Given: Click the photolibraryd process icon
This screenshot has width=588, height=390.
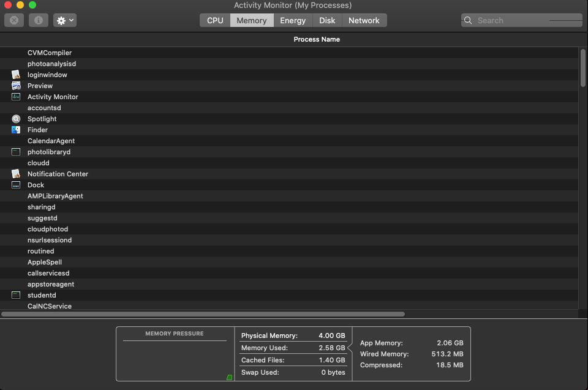Looking at the screenshot, I should pos(16,152).
